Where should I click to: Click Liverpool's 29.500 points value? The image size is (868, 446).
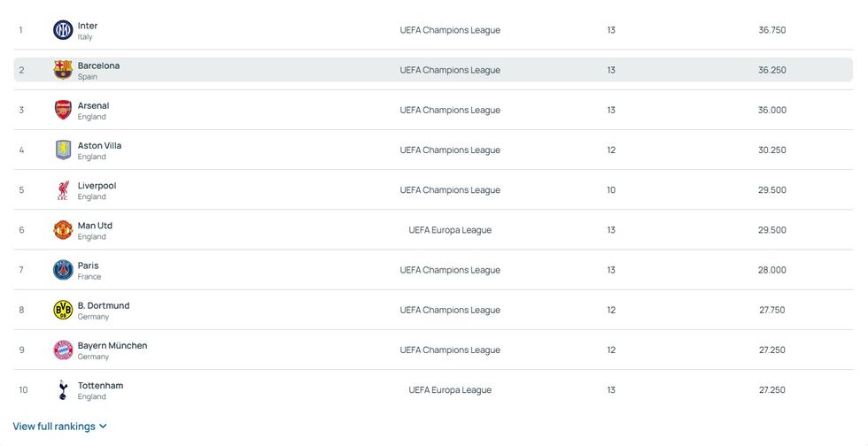click(x=771, y=190)
